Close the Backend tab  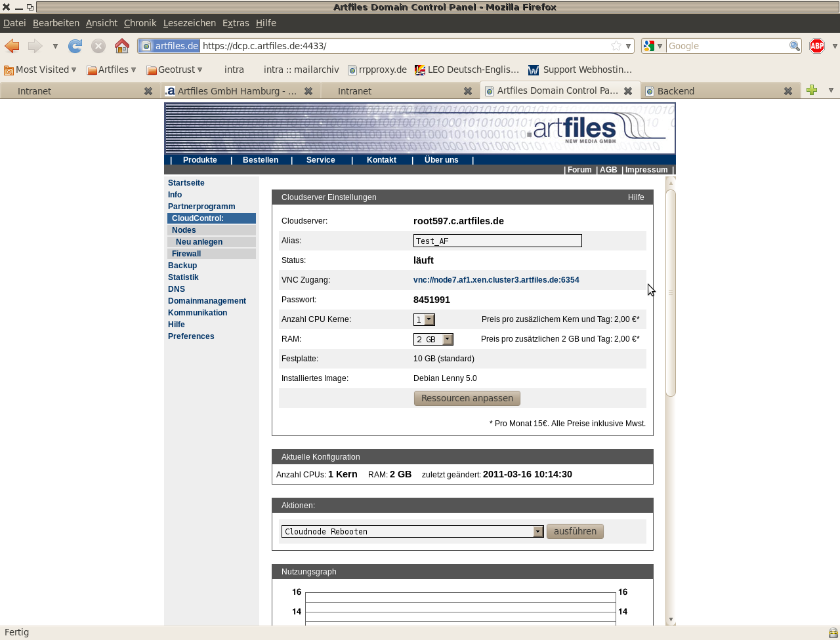[x=787, y=91]
